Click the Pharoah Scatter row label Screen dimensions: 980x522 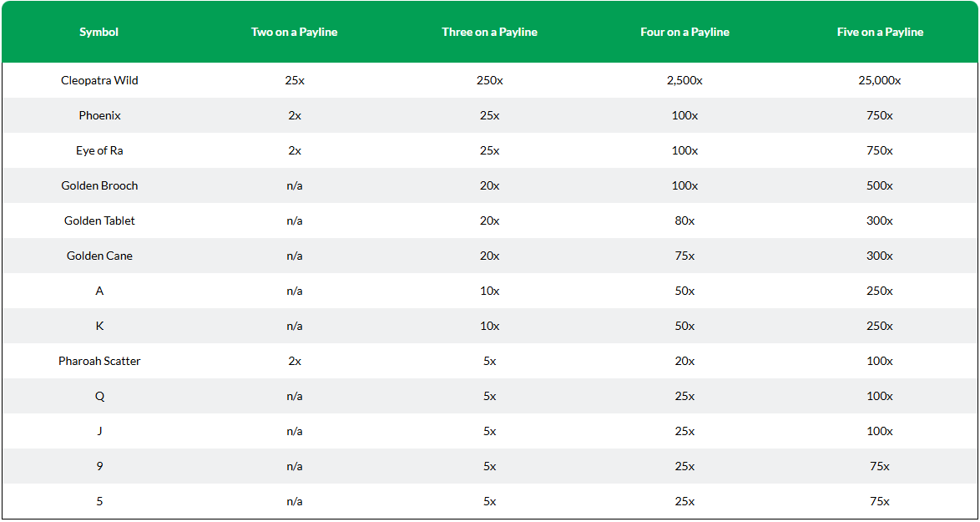coord(99,361)
